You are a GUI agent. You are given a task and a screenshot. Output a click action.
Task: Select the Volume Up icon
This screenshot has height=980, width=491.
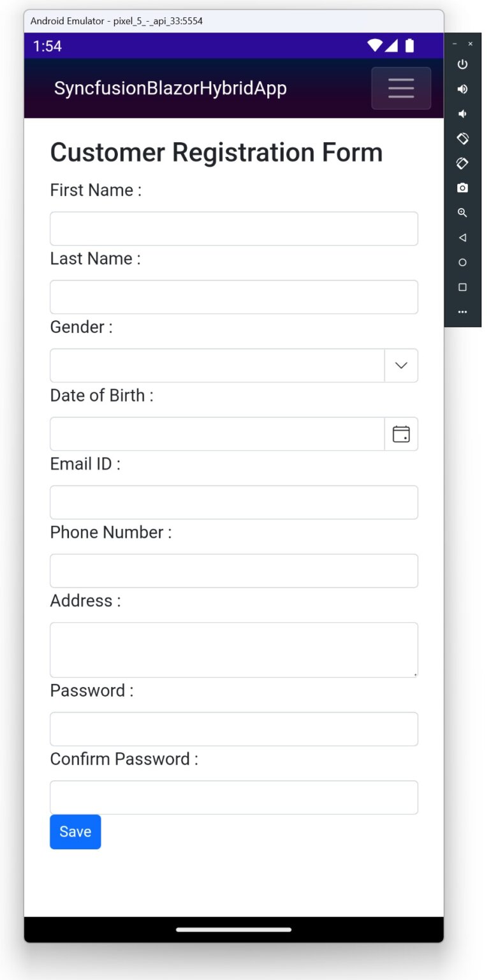(462, 89)
